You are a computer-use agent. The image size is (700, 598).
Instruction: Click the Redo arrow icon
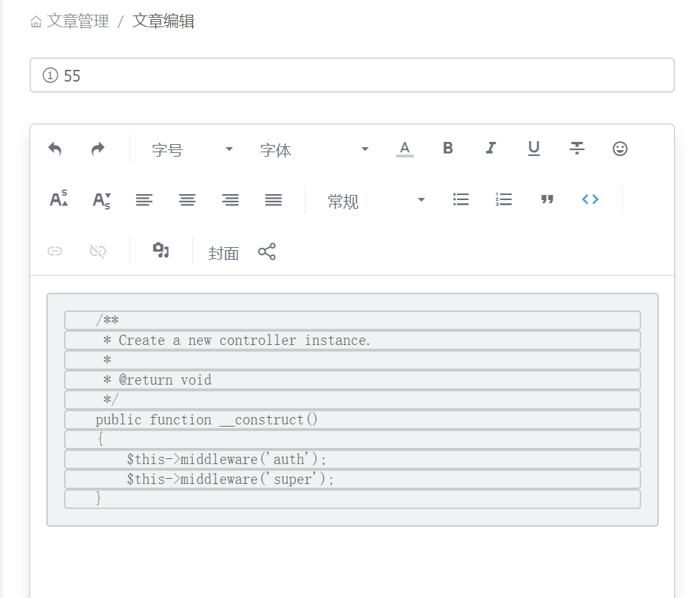tap(98, 149)
